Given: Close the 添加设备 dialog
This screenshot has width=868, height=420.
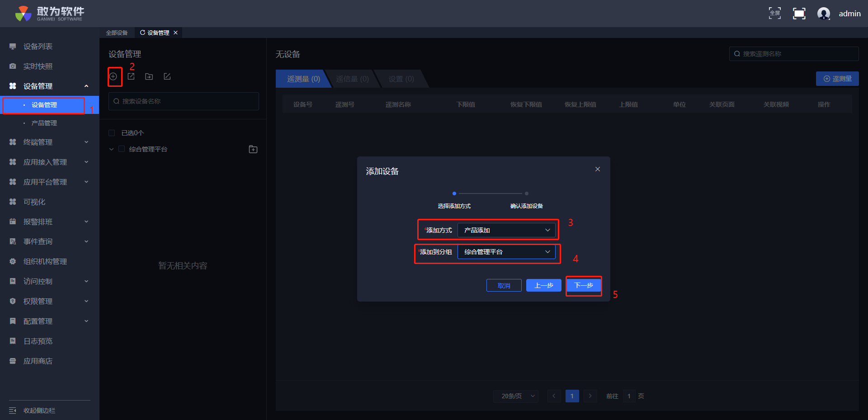Looking at the screenshot, I should coord(598,169).
